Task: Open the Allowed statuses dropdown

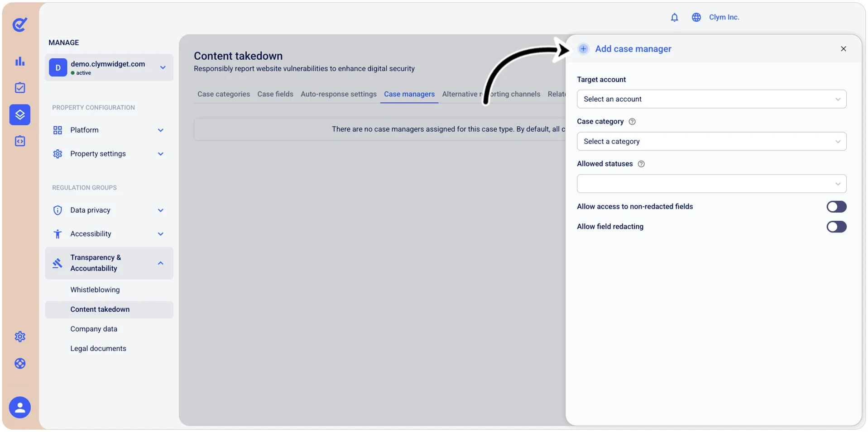Action: pos(711,184)
